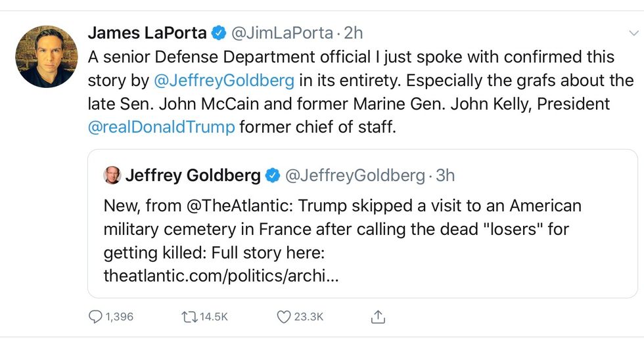
Task: Click the Jeffrey Goldberg name in quoted tweet
Action: point(193,175)
